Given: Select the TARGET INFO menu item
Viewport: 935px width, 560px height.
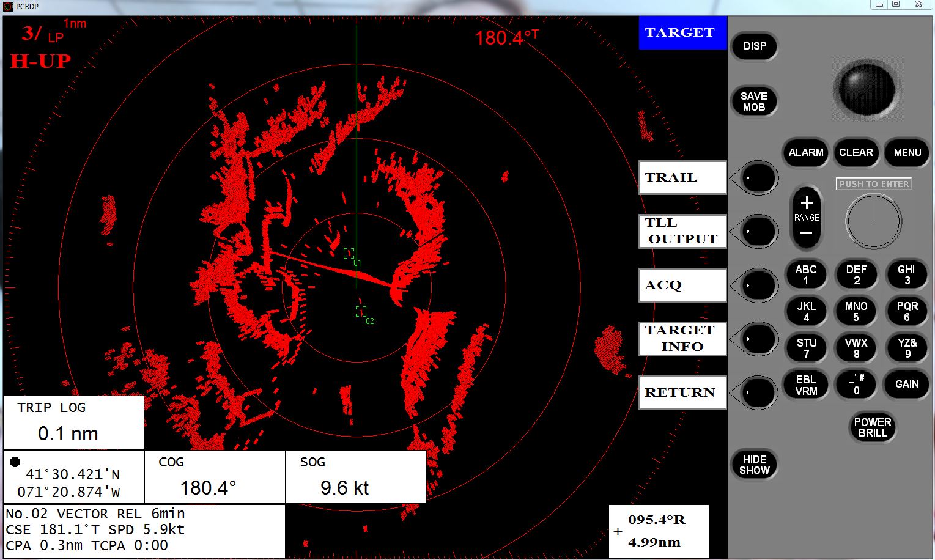Looking at the screenshot, I should [682, 339].
